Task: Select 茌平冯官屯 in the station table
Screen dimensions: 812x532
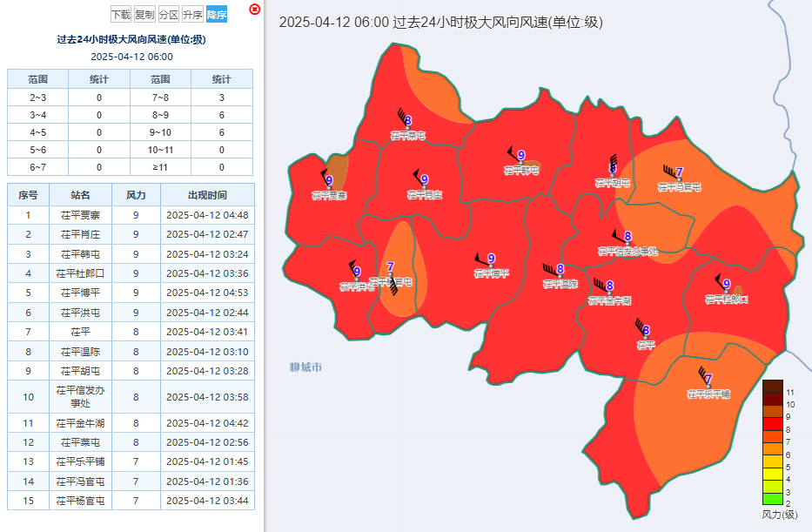Action: 80,481
